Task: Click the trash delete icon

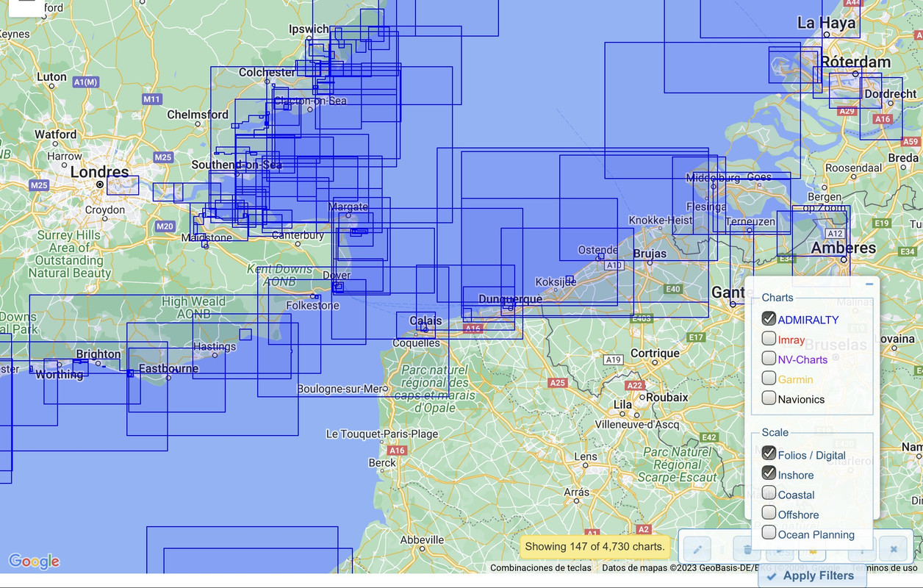Action: (x=747, y=549)
